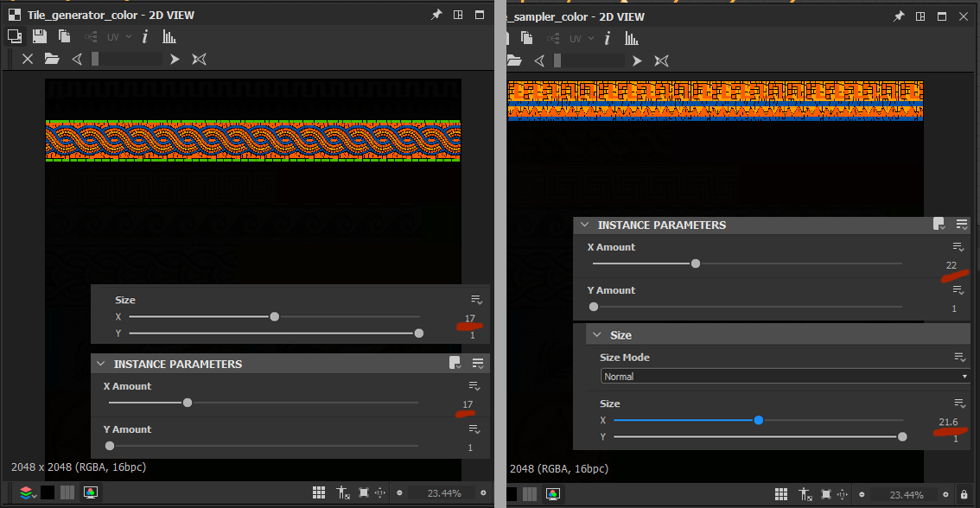Click the open folder icon in left view
980x508 pixels.
coord(52,59)
